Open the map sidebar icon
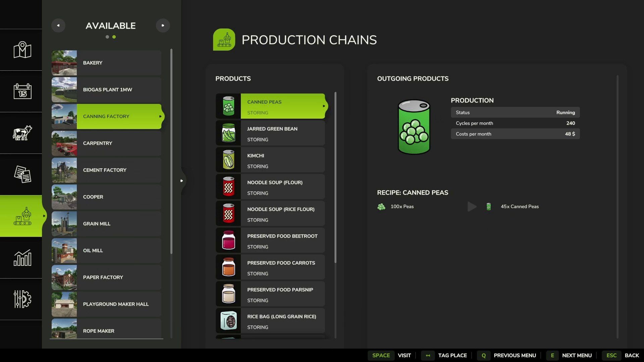Image resolution: width=644 pixels, height=362 pixels. pyautogui.click(x=22, y=50)
